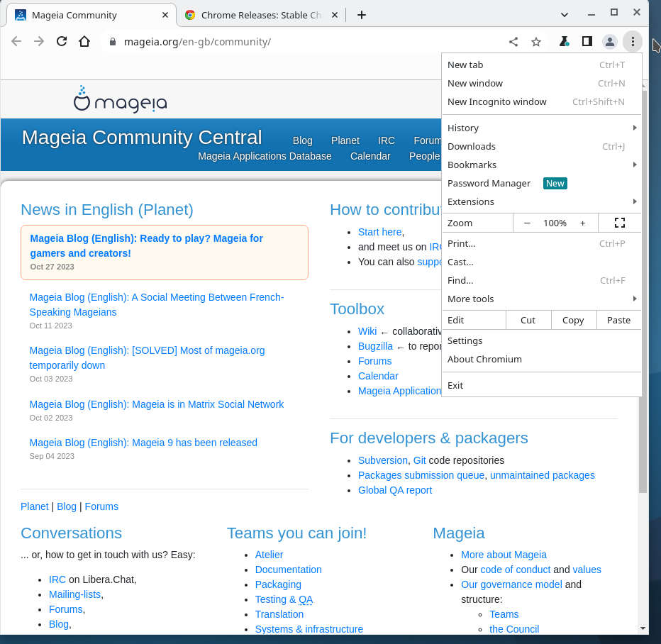
Task: Expand the More tools submenu
Action: [541, 299]
